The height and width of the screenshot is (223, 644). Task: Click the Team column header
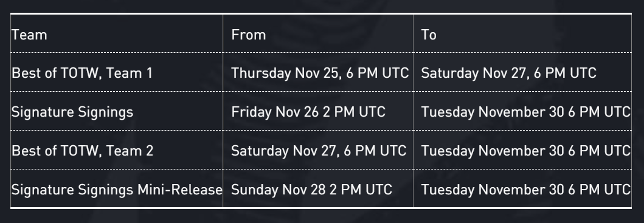pyautogui.click(x=117, y=33)
